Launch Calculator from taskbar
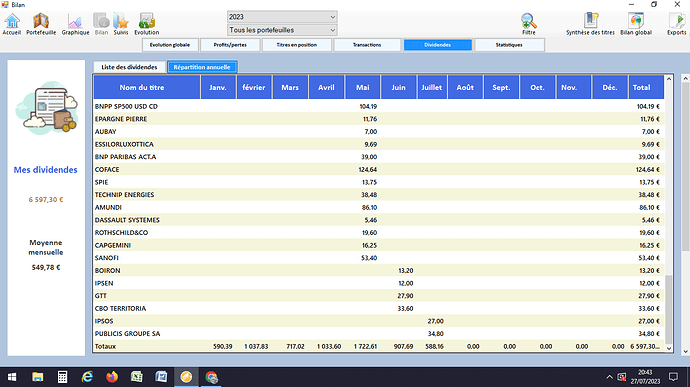 [x=62, y=377]
